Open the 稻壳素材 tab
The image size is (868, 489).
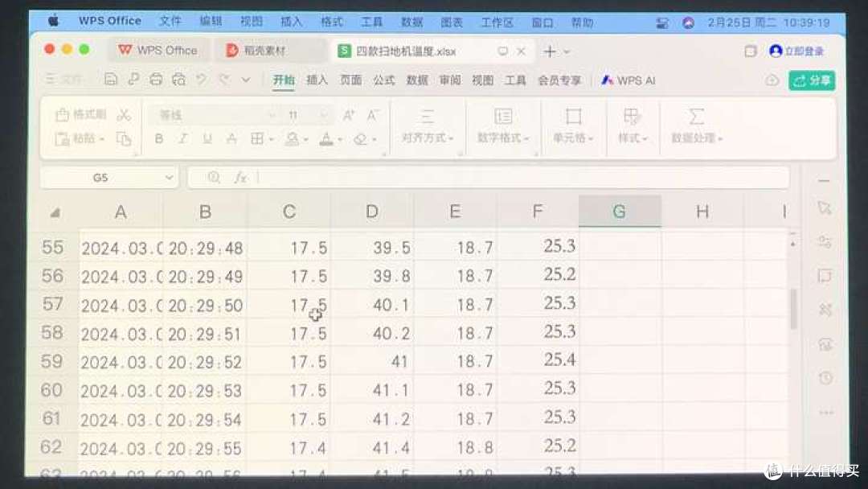256,51
